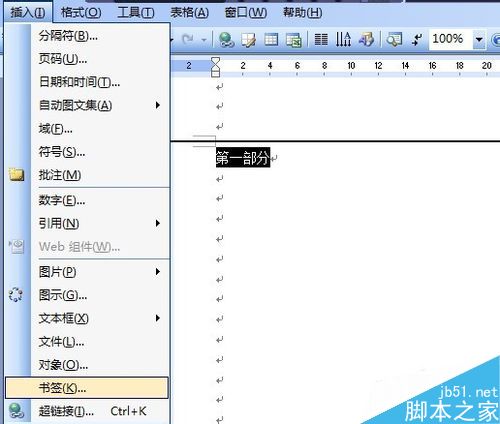Open the 格式(O) menu
Viewport: 500px width, 424px height.
[81, 13]
